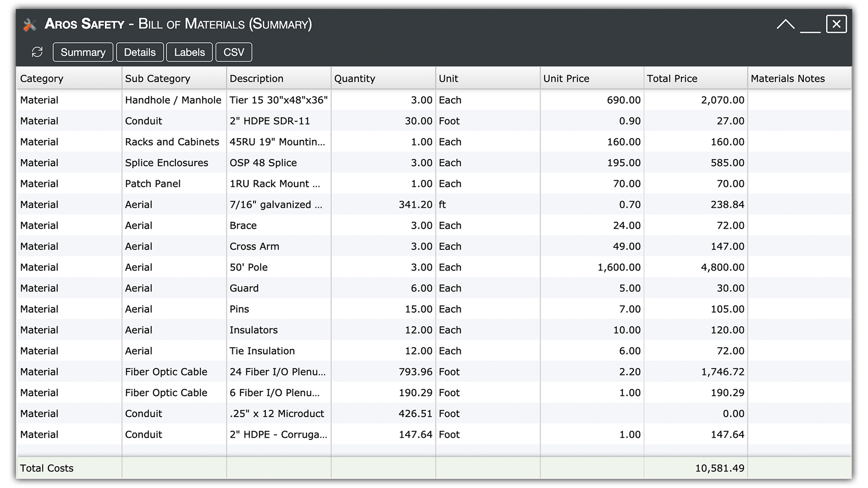Image resolution: width=868 pixels, height=488 pixels.
Task: Export using the CSV button
Action: click(x=234, y=52)
